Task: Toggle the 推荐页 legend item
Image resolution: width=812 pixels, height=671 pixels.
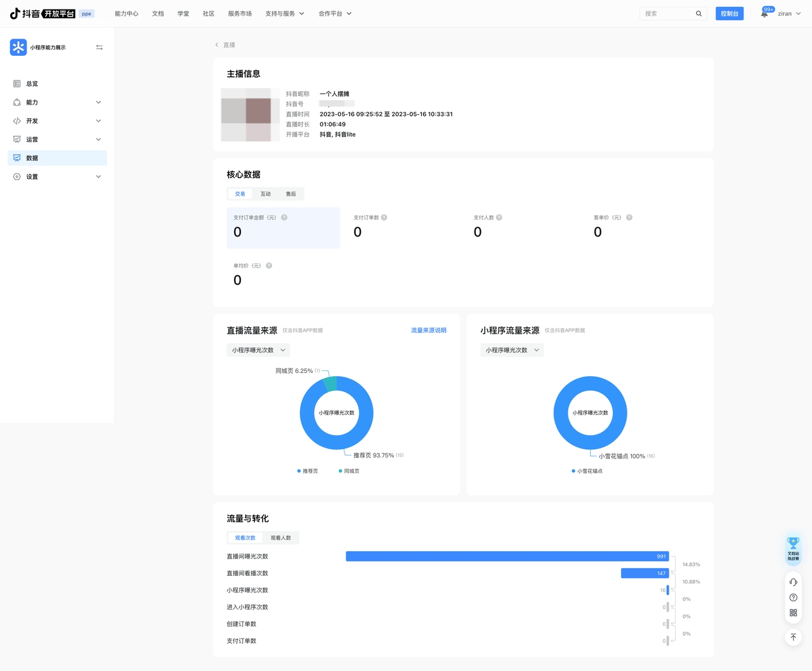Action: pyautogui.click(x=308, y=471)
